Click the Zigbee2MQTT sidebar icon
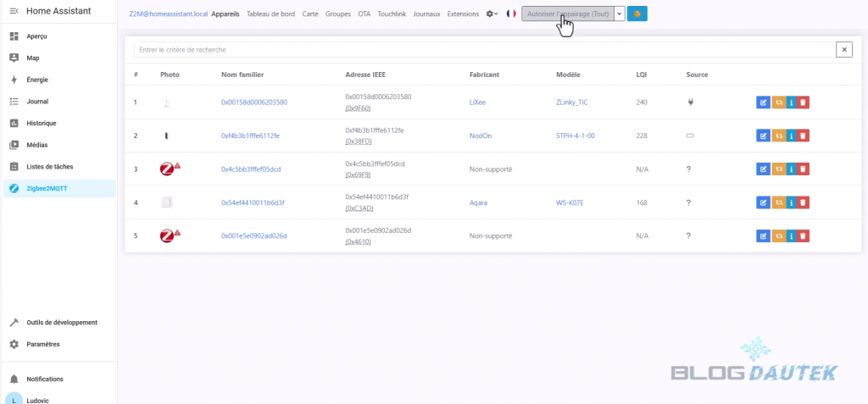 (x=14, y=188)
